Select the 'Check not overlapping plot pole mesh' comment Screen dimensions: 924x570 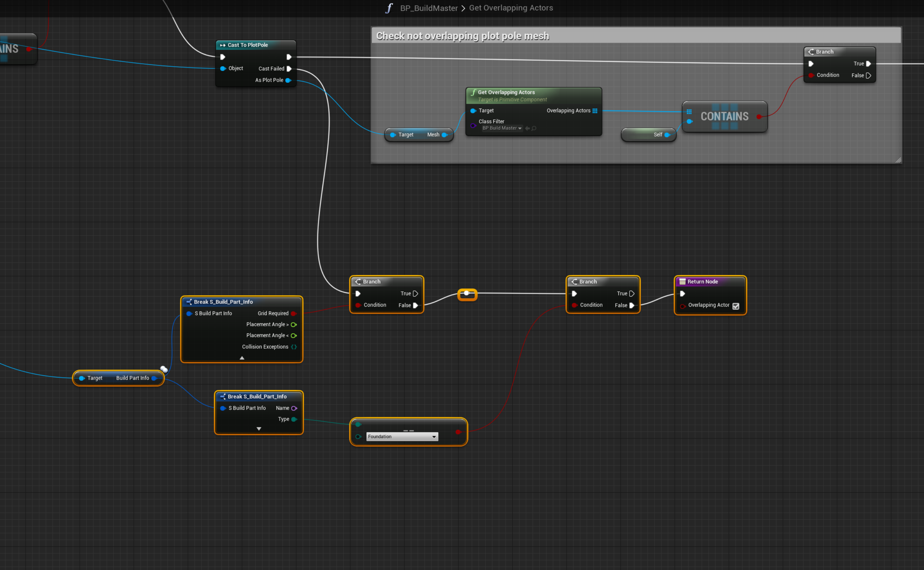(x=463, y=36)
